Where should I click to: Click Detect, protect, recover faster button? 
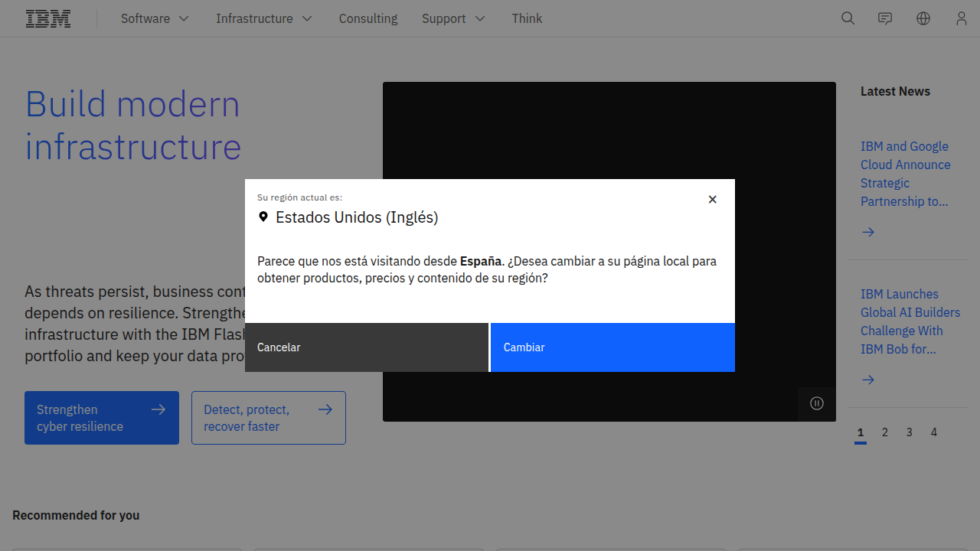tap(269, 418)
